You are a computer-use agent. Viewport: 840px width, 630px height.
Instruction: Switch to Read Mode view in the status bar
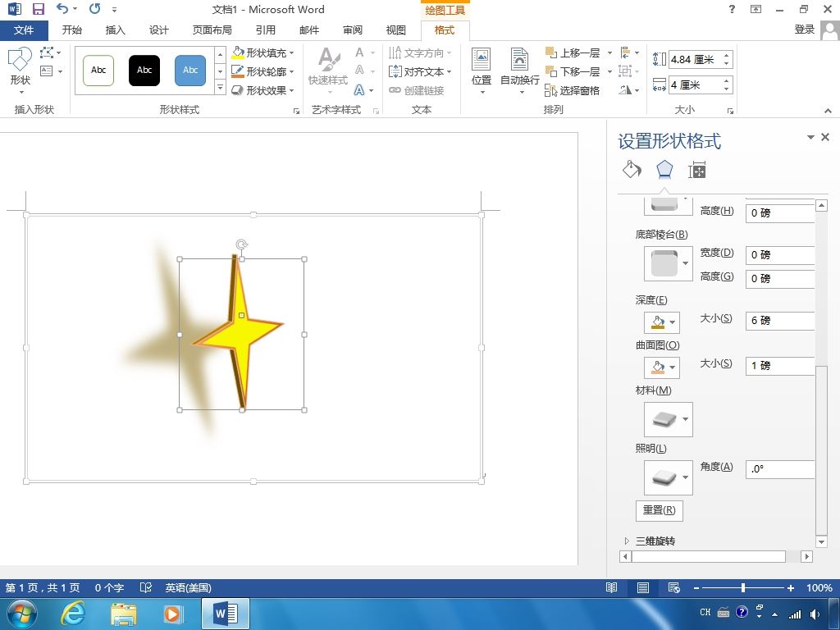(x=611, y=588)
